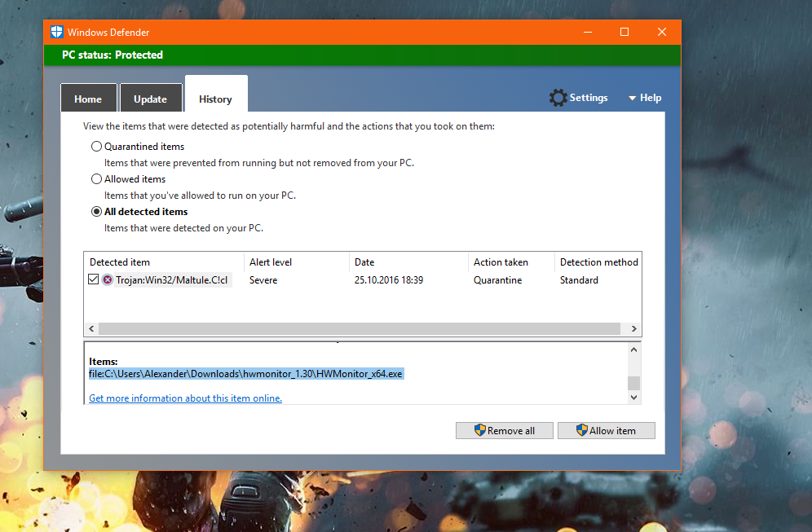Sort by Date column header
The image size is (812, 532).
[408, 262]
